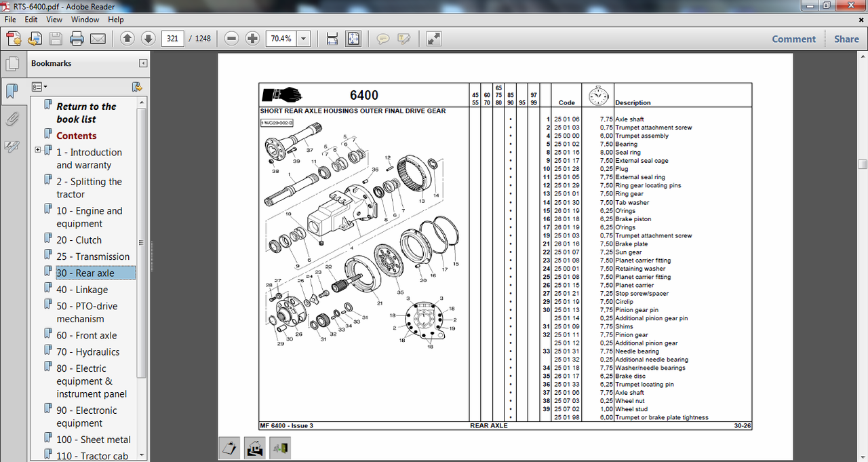Open the File menu

(11, 20)
